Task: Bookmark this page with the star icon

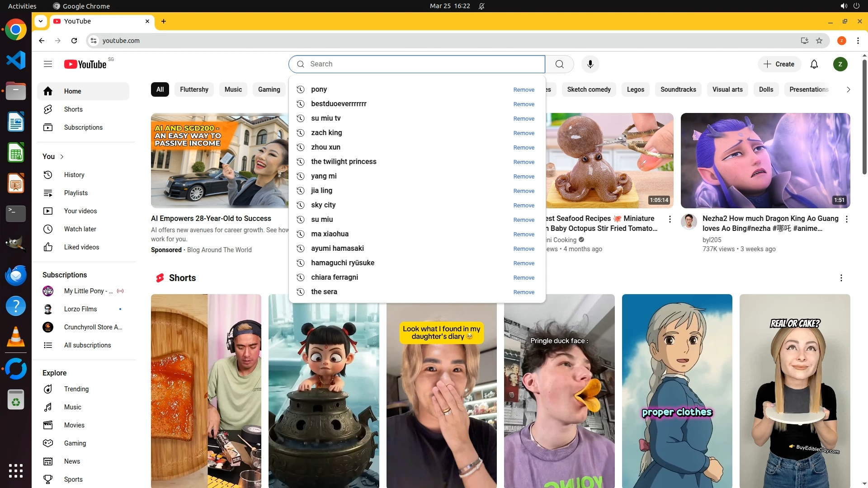Action: [819, 41]
